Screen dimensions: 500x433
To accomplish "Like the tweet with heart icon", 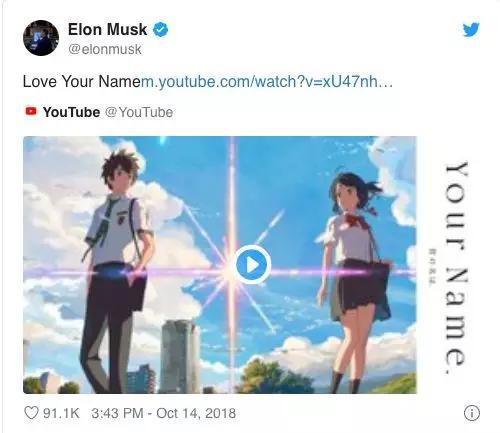I will point(31,413).
